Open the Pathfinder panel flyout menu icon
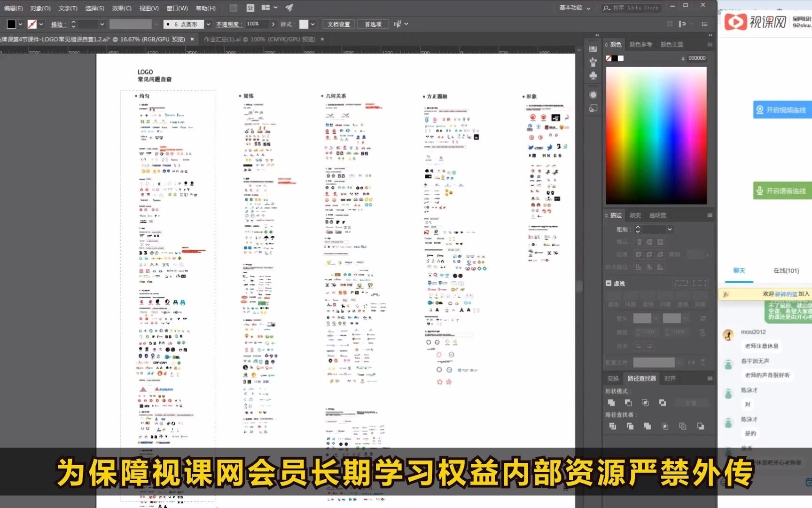The height and width of the screenshot is (508, 812). (x=710, y=379)
